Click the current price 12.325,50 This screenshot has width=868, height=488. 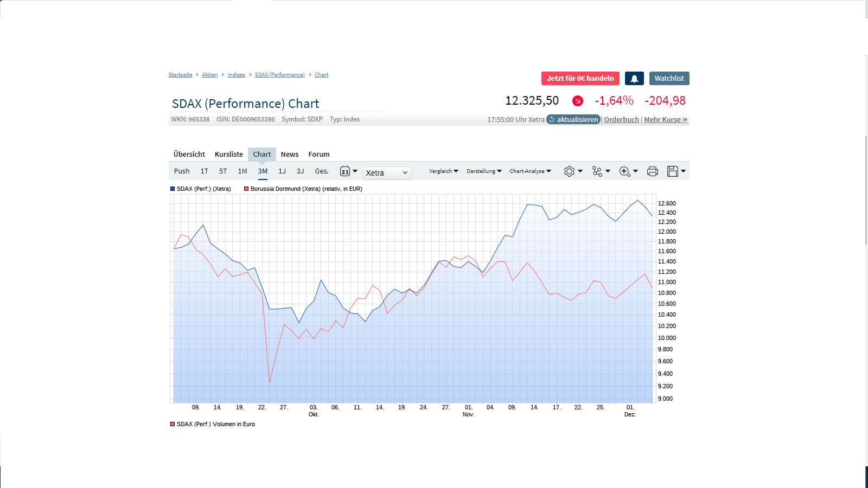tap(532, 101)
